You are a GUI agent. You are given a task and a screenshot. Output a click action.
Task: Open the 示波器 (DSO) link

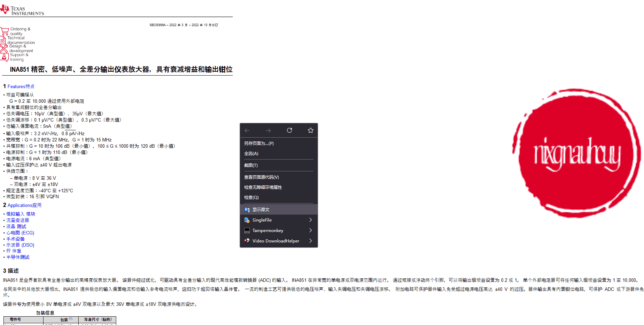(20, 245)
